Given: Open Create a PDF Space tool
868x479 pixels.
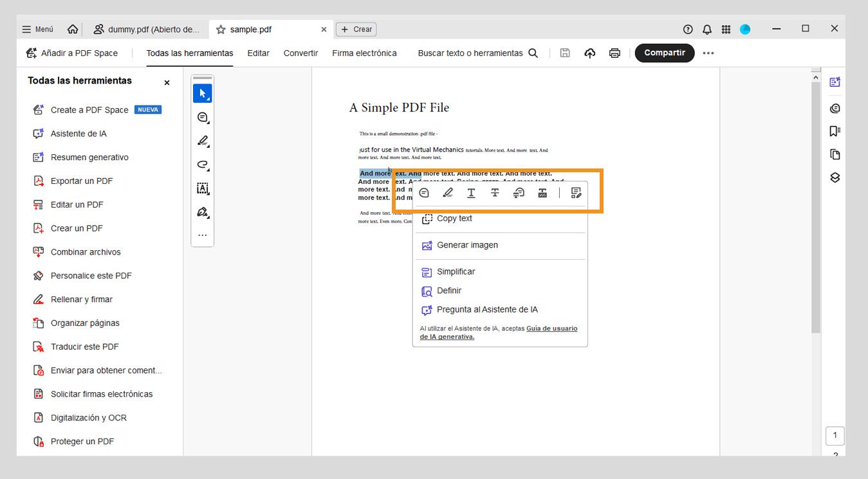Looking at the screenshot, I should pyautogui.click(x=97, y=110).
